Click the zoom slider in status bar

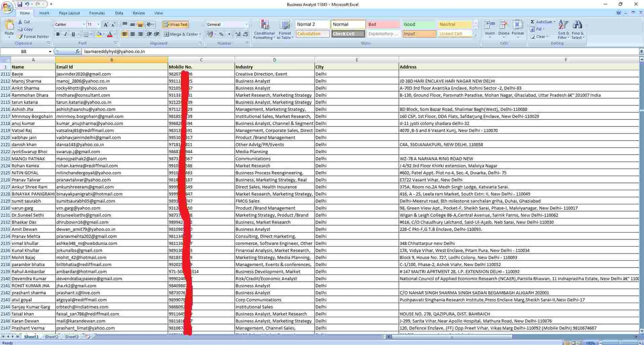click(620, 343)
